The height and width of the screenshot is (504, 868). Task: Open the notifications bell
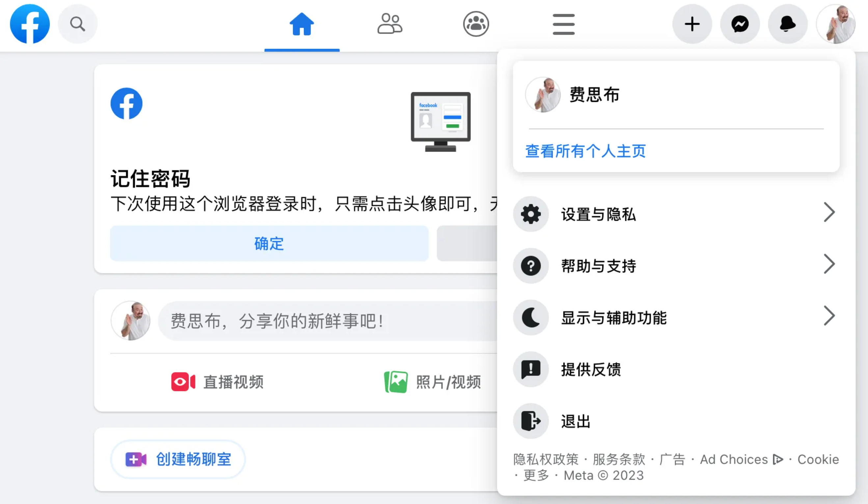788,24
